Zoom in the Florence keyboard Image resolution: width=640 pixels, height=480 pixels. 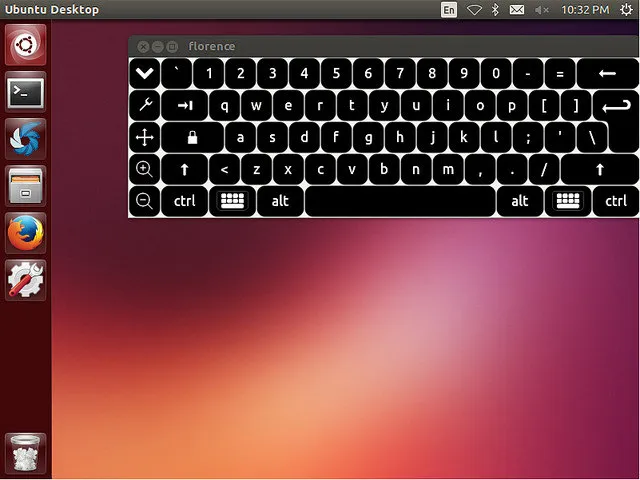[x=144, y=169]
